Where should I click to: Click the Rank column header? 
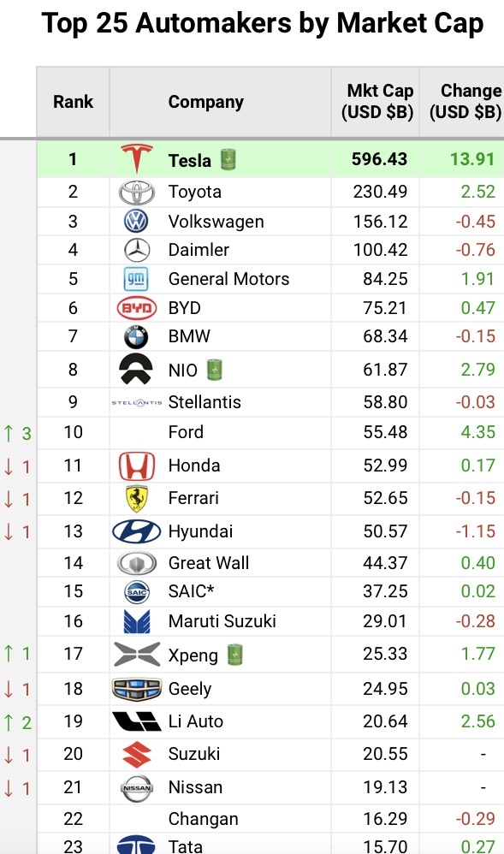click(73, 102)
